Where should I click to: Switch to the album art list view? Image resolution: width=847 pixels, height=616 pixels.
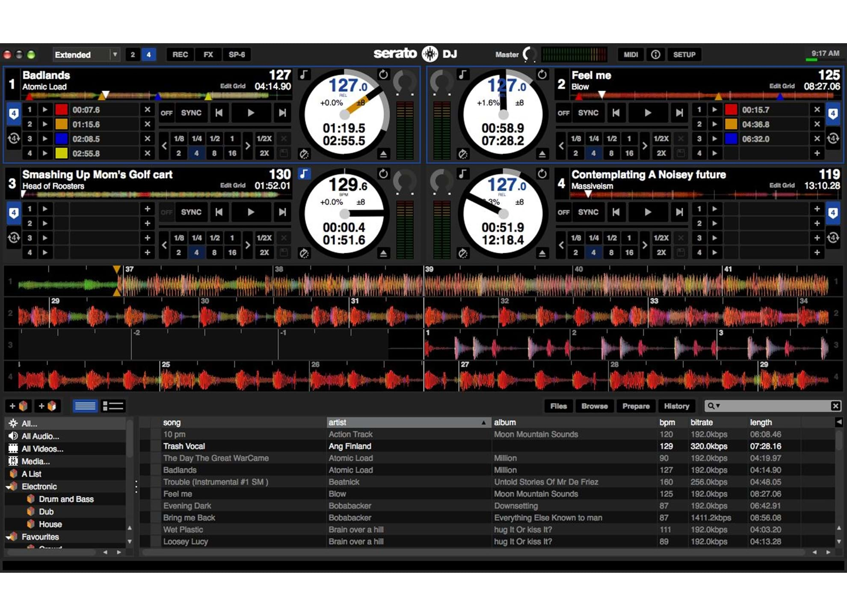pyautogui.click(x=113, y=406)
